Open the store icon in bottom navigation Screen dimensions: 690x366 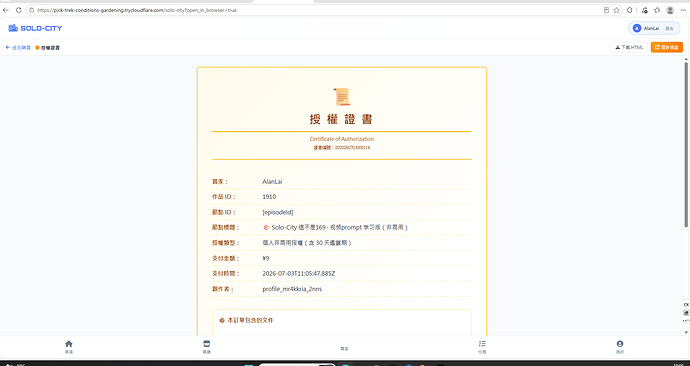pyautogui.click(x=206, y=347)
